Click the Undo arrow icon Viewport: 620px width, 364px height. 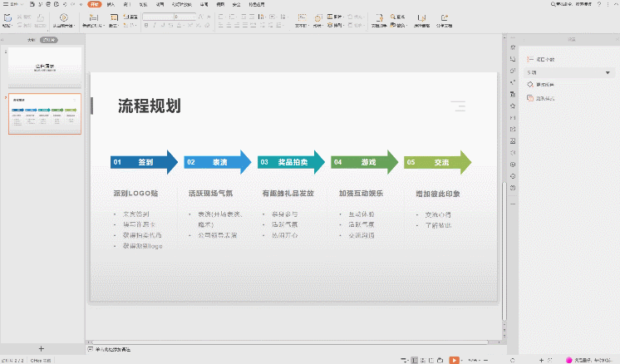coord(65,4)
